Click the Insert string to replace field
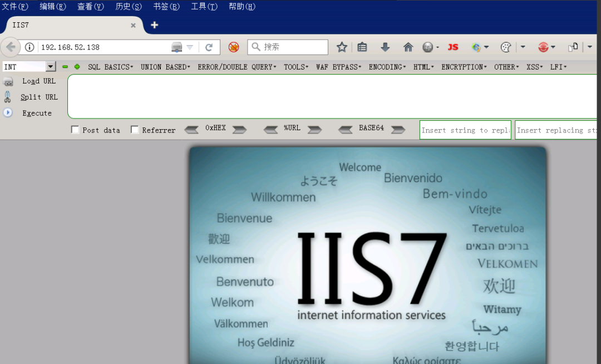 [x=465, y=130]
